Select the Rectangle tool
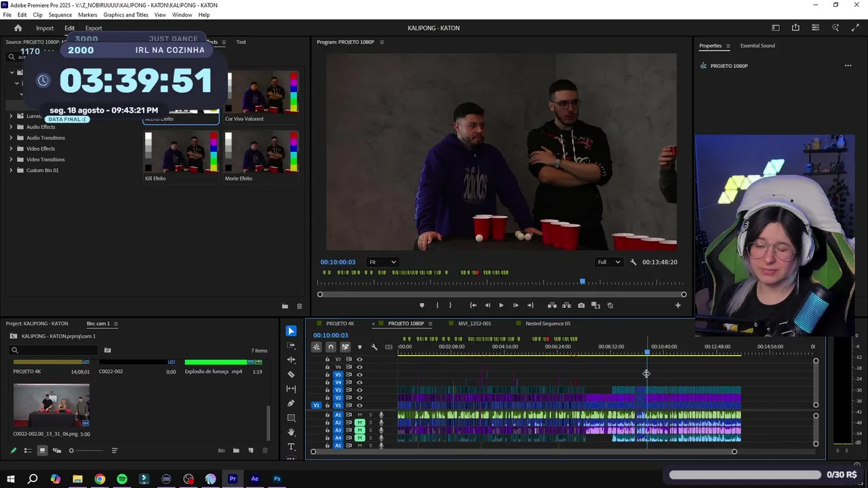The image size is (868, 488). pyautogui.click(x=291, y=418)
